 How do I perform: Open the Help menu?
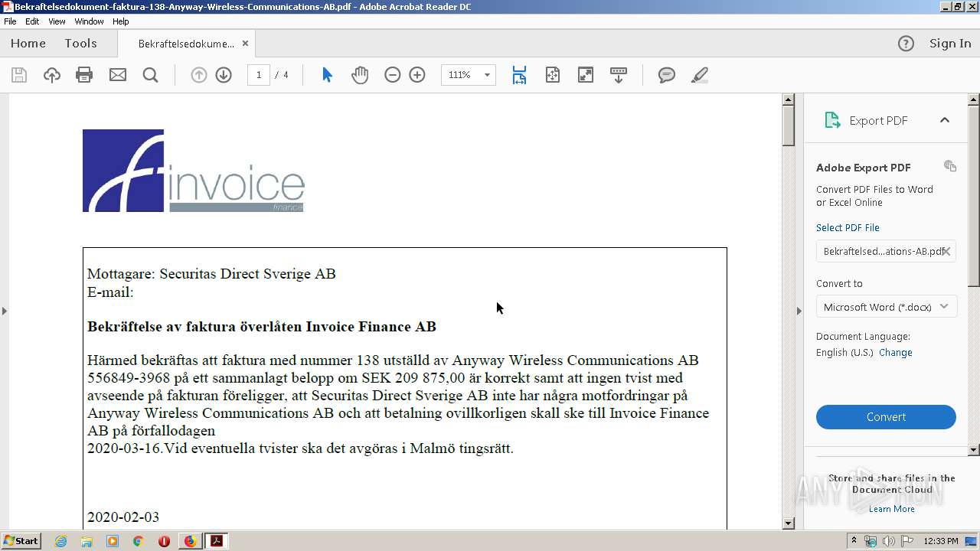click(x=121, y=21)
